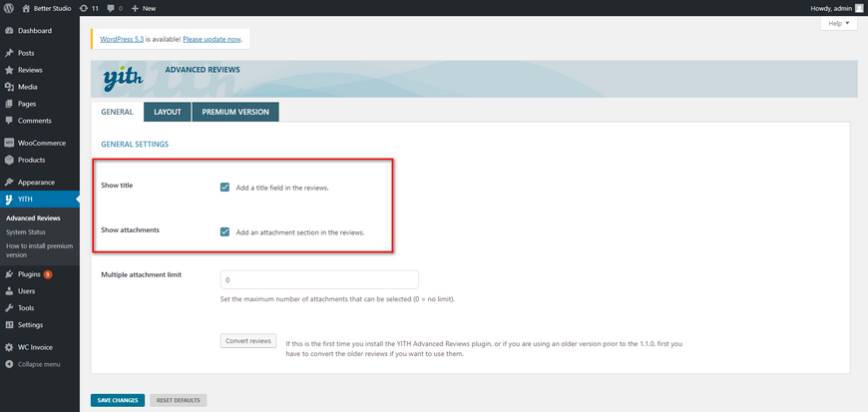Click the YITH logo in banner
868x412 pixels.
(123, 79)
